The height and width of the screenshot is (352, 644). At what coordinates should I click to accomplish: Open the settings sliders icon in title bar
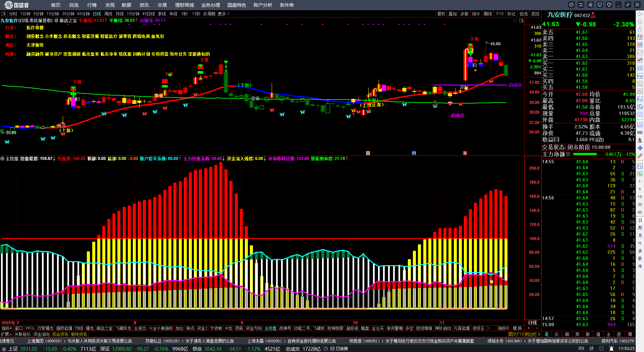coord(581,5)
